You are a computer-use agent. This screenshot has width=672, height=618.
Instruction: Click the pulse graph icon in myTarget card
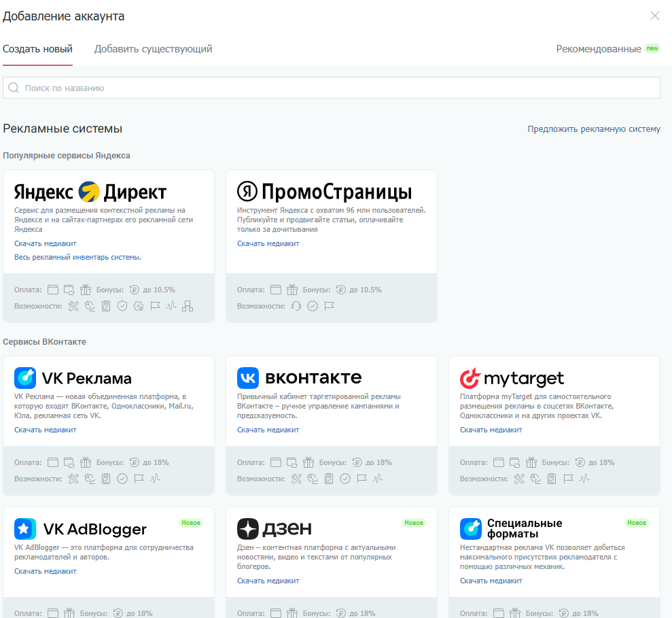pos(584,479)
